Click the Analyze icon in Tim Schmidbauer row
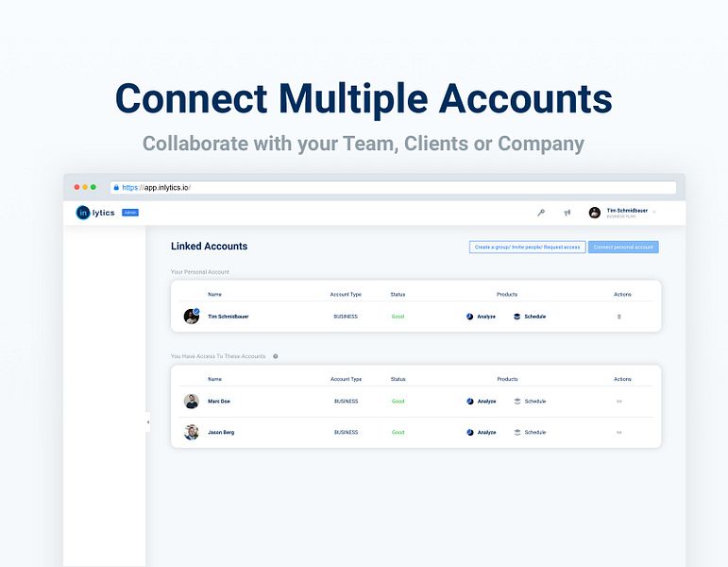Screen dimensions: 728x567 (469, 317)
